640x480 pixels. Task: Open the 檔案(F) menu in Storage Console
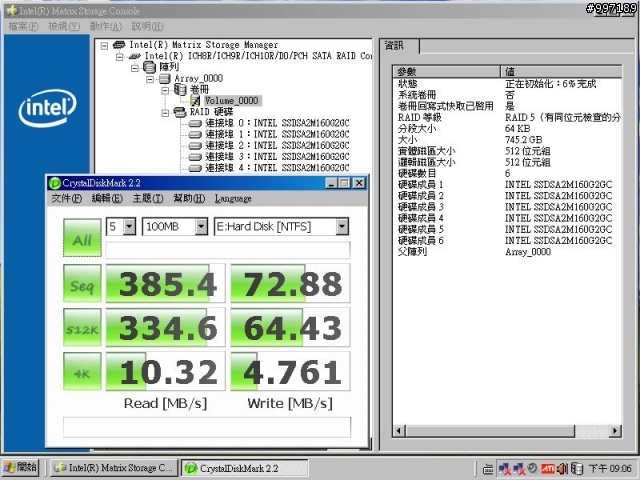pos(23,27)
